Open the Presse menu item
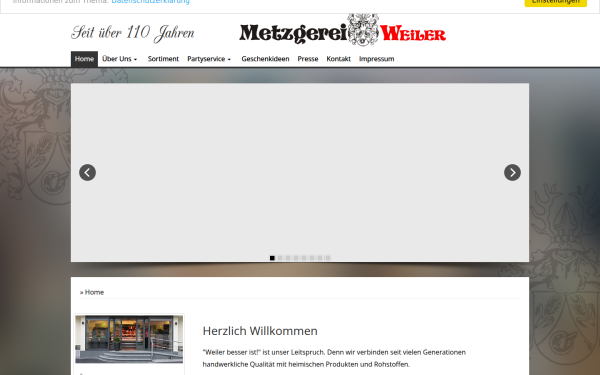This screenshot has width=600, height=375. [308, 59]
